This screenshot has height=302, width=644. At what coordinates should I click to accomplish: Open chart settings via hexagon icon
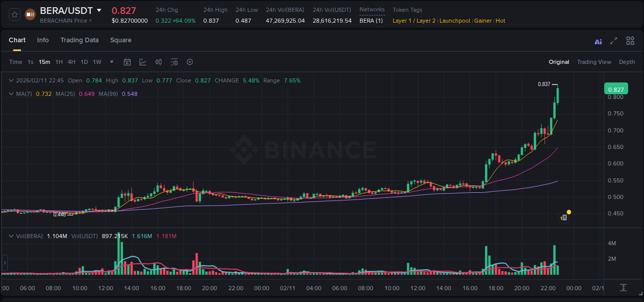pos(190,62)
